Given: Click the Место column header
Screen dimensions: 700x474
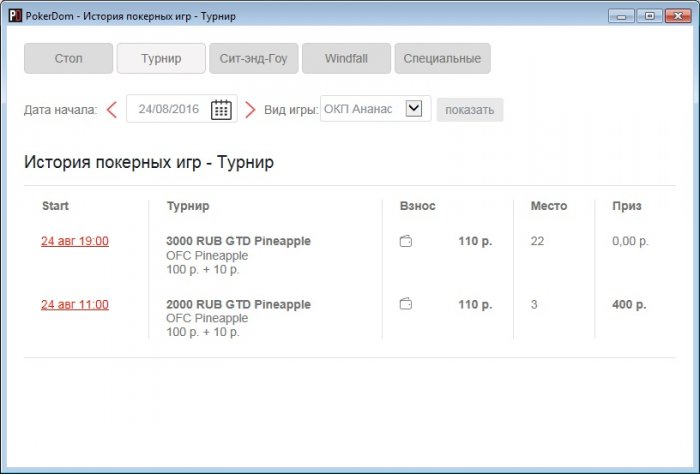Looking at the screenshot, I should click(x=549, y=206).
